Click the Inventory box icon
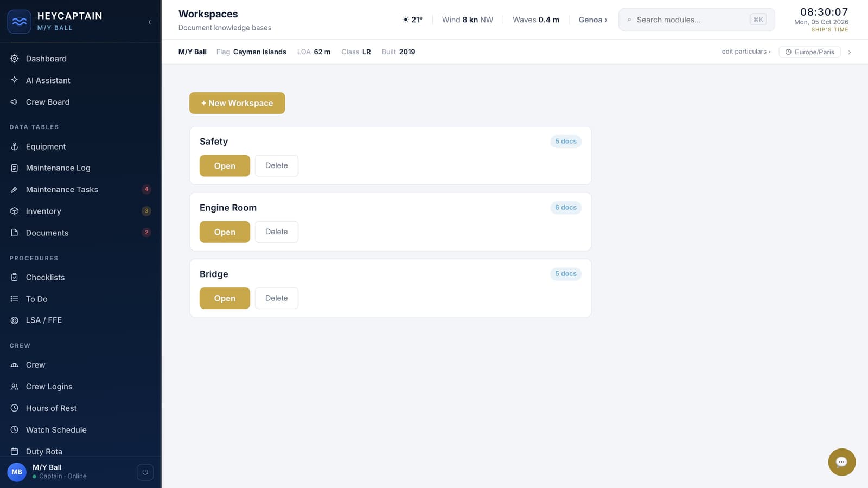The height and width of the screenshot is (488, 868). [15, 211]
